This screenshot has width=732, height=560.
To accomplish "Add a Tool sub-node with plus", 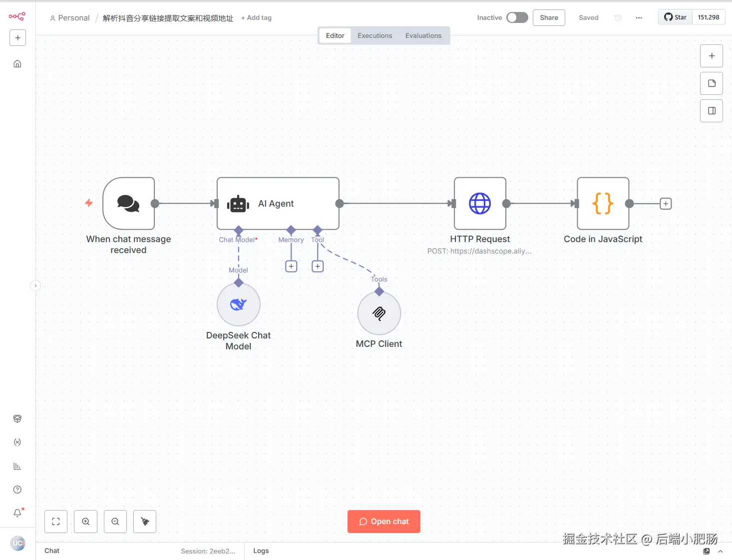I will tap(318, 267).
